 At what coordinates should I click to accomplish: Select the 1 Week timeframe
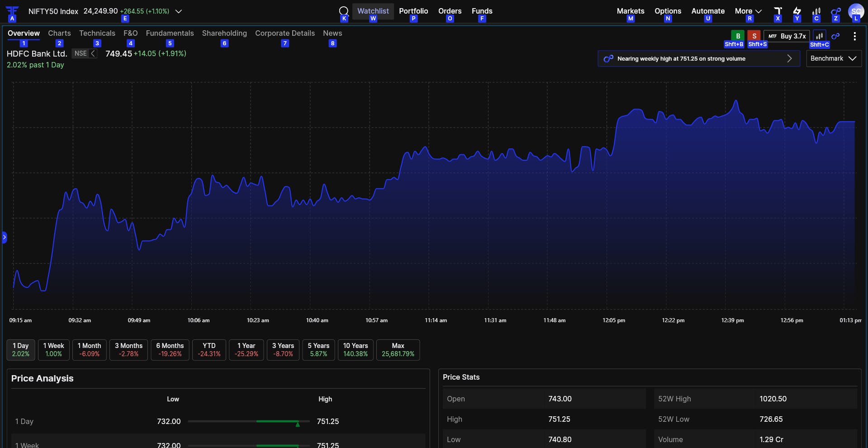click(x=54, y=350)
